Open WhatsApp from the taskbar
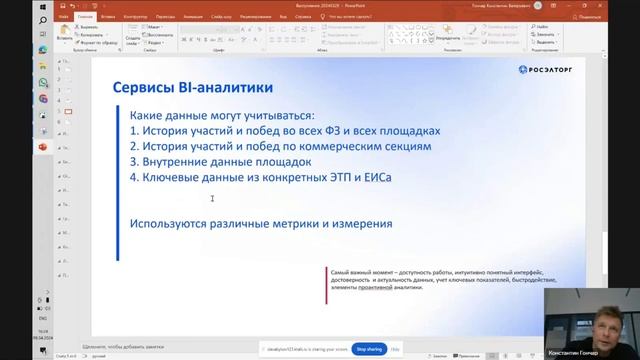640x360 pixels. (43, 83)
